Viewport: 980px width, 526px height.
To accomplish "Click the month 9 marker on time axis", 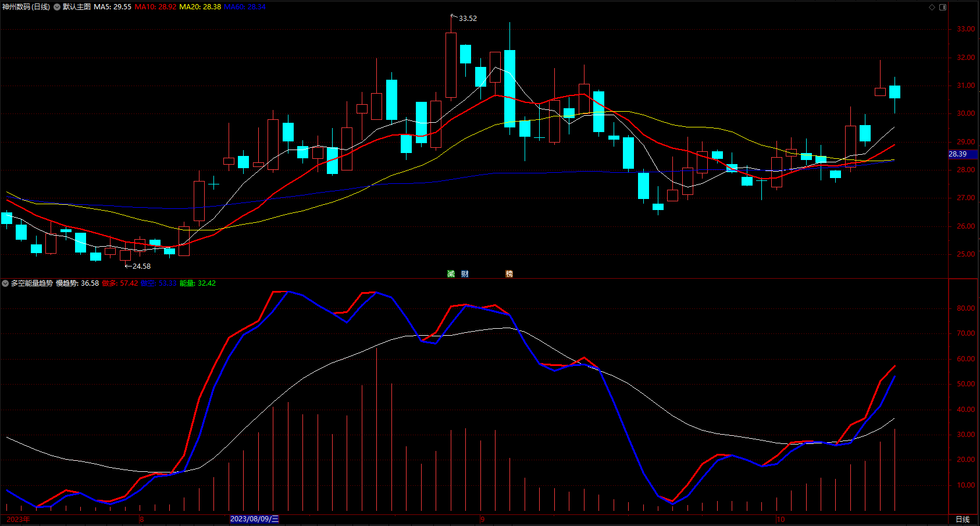I will coord(483,520).
